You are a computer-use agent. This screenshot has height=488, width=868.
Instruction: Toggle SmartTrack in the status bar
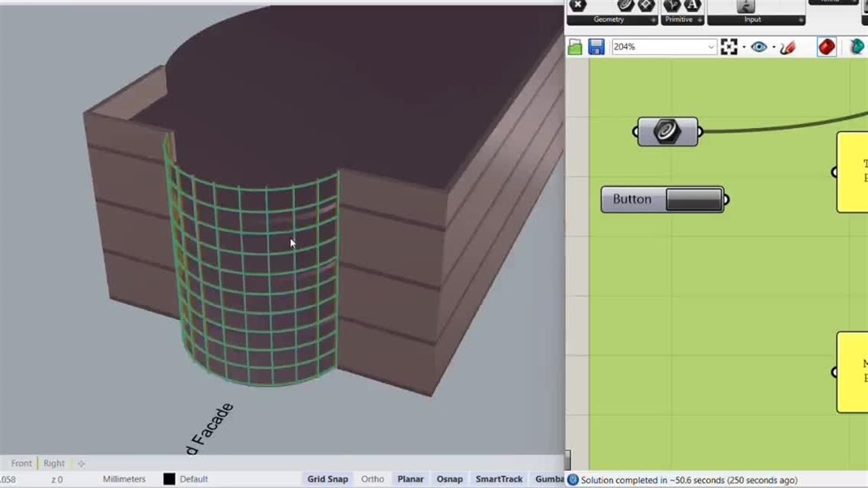tap(499, 479)
